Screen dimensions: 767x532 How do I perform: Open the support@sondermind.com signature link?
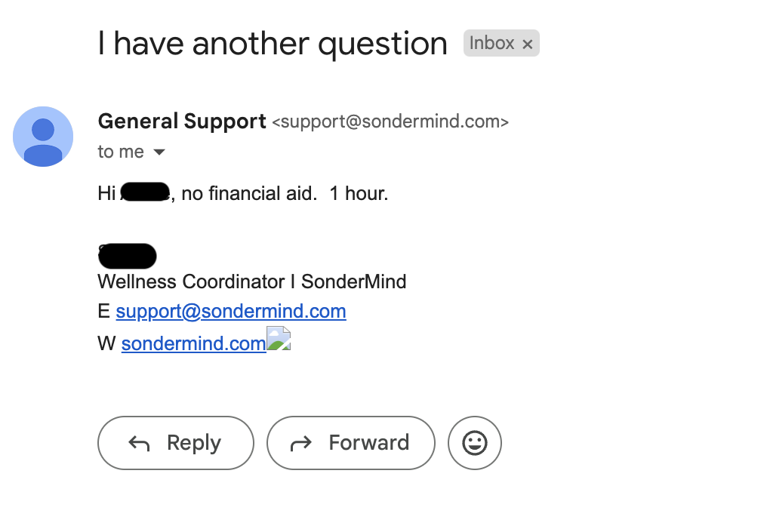click(231, 311)
